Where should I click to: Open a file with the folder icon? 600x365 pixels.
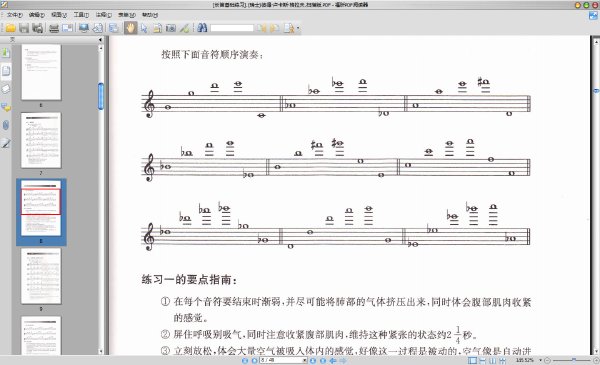(10, 28)
